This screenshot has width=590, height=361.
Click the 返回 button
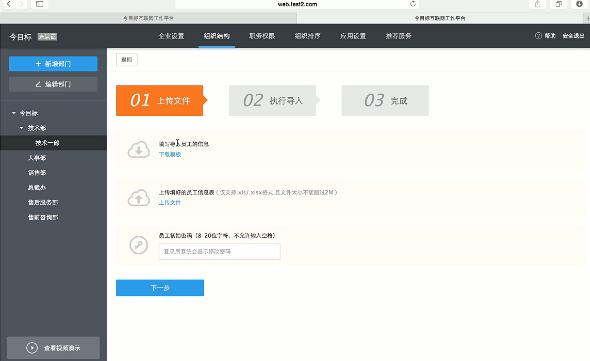127,59
